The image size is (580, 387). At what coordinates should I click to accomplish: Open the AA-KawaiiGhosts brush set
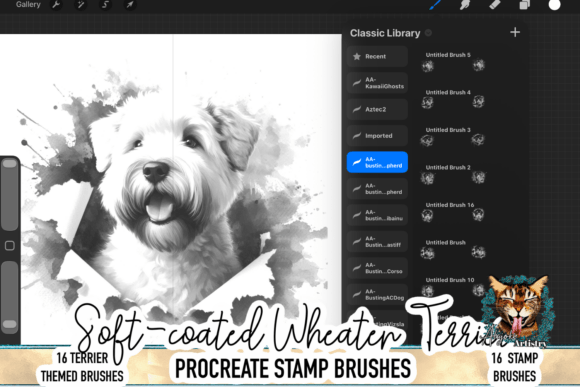click(377, 83)
